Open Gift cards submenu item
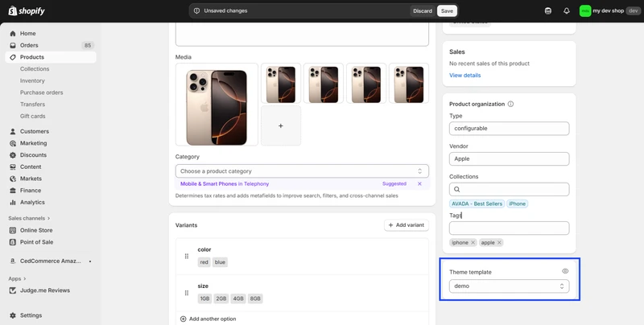644x325 pixels. [32, 116]
